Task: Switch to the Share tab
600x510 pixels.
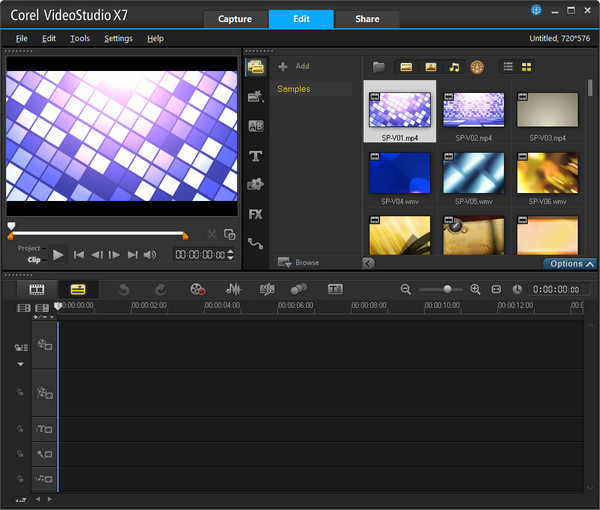Action: [x=366, y=19]
